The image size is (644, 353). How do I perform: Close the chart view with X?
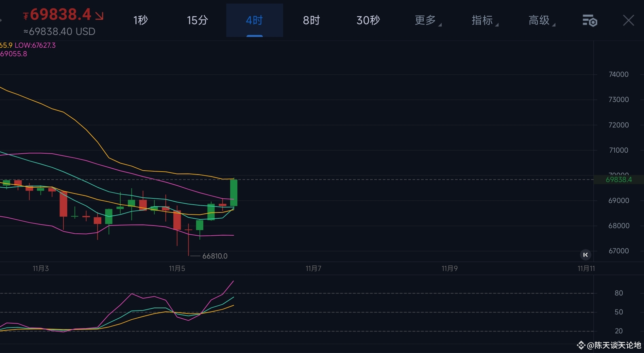click(x=628, y=20)
